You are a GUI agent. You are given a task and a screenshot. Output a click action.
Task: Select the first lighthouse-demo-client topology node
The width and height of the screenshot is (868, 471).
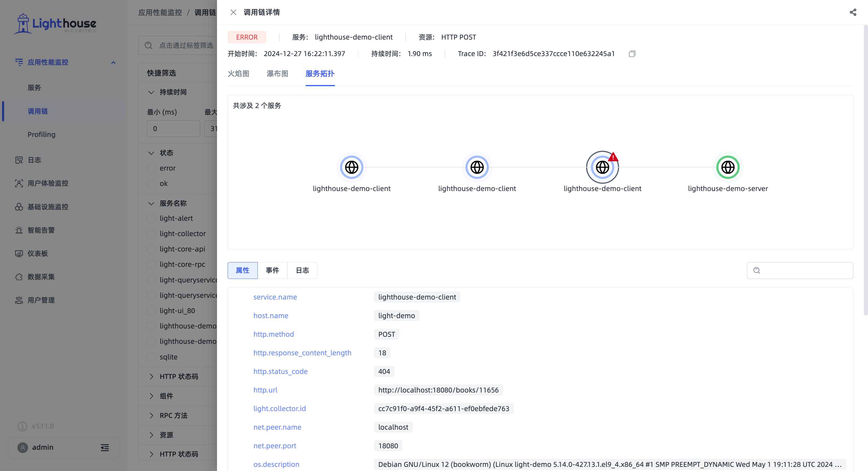[351, 167]
